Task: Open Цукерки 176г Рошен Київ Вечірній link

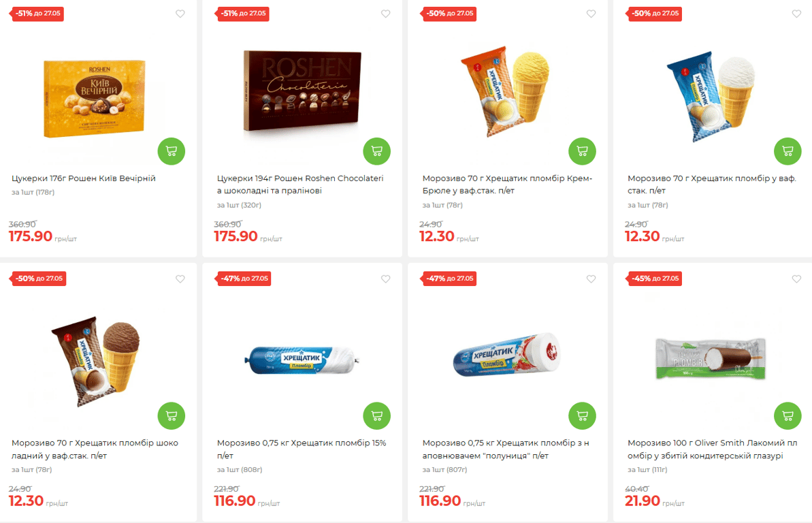Action: [x=84, y=178]
